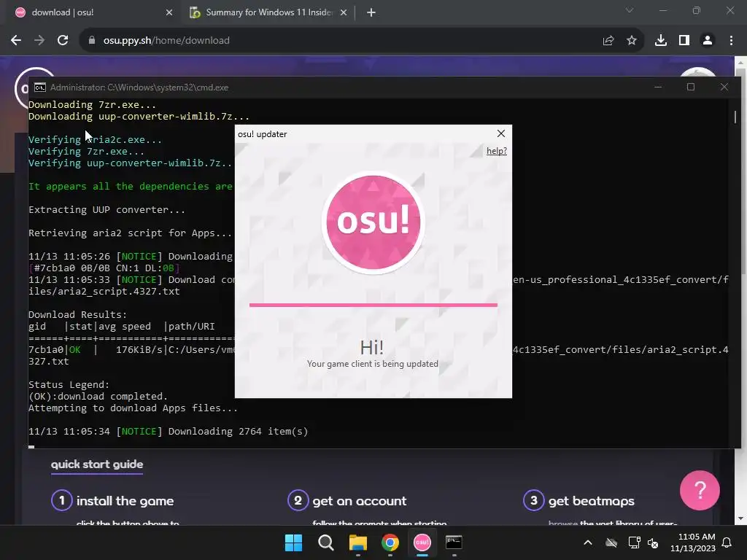Image resolution: width=747 pixels, height=560 pixels.
Task: Minimize the cmd.exe window
Action: (x=658, y=87)
